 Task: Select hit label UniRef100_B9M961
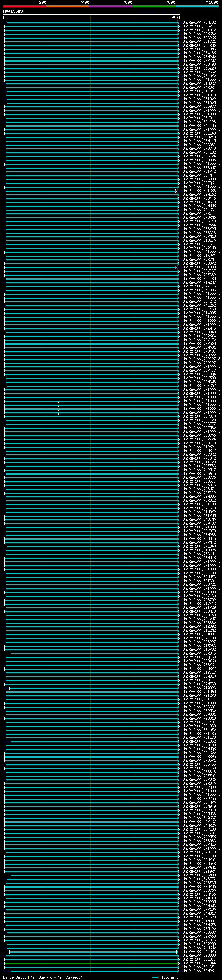click(x=199, y=971)
